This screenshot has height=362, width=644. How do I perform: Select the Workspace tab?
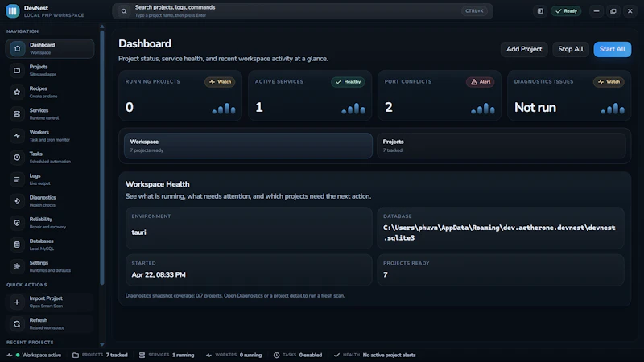tap(248, 146)
